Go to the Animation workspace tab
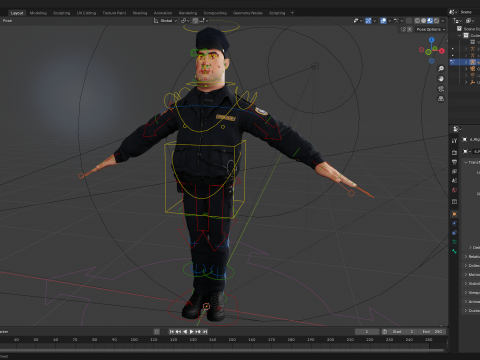This screenshot has height=360, width=480. [163, 13]
